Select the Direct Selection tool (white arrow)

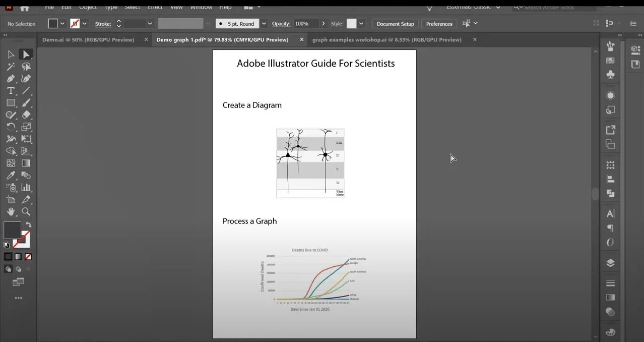click(x=26, y=54)
